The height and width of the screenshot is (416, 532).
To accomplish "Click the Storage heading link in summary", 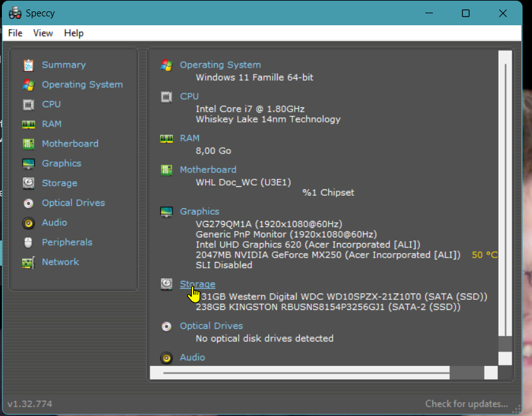I will tap(198, 284).
